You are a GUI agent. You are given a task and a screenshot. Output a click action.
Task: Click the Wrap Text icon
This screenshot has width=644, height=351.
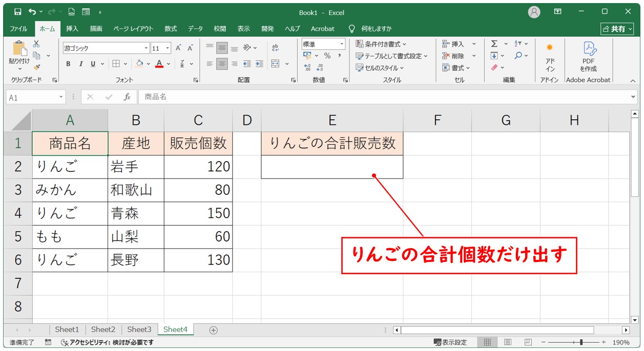click(x=275, y=48)
